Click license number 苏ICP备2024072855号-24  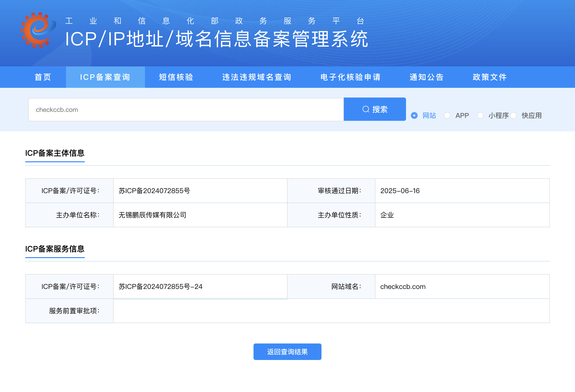pos(160,286)
